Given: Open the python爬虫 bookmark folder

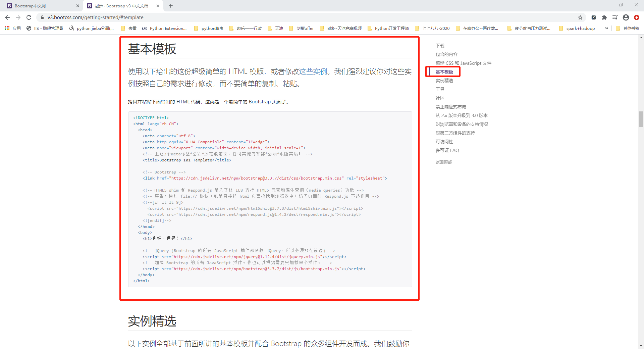Looking at the screenshot, I should [209, 29].
